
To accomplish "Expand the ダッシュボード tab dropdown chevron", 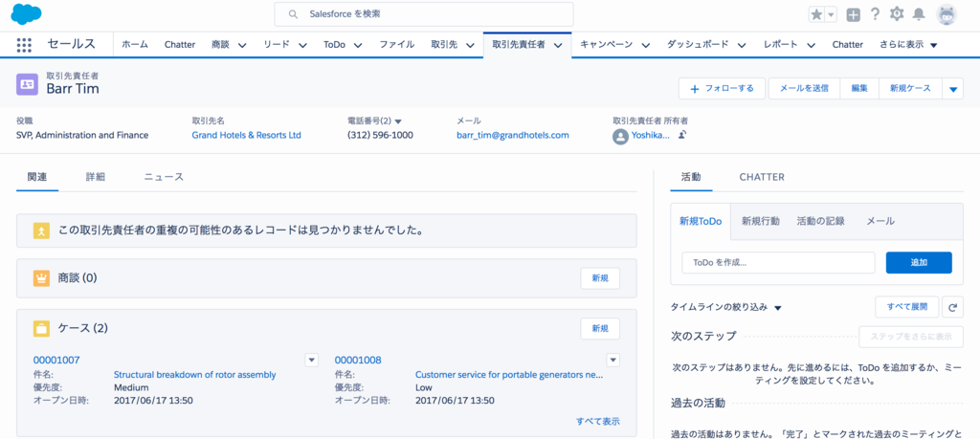I will coord(742,45).
